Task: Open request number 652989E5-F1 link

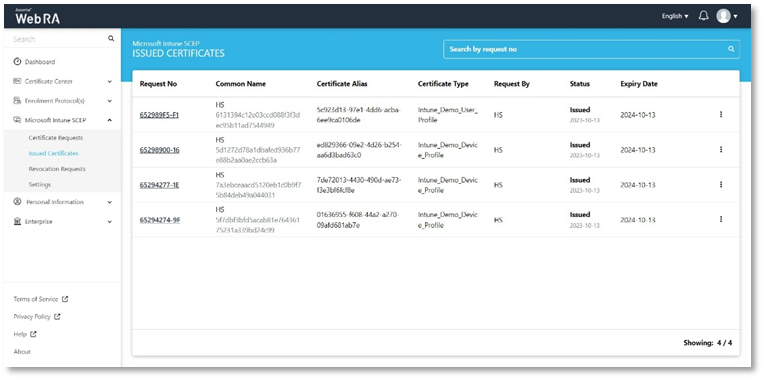Action: (x=159, y=115)
